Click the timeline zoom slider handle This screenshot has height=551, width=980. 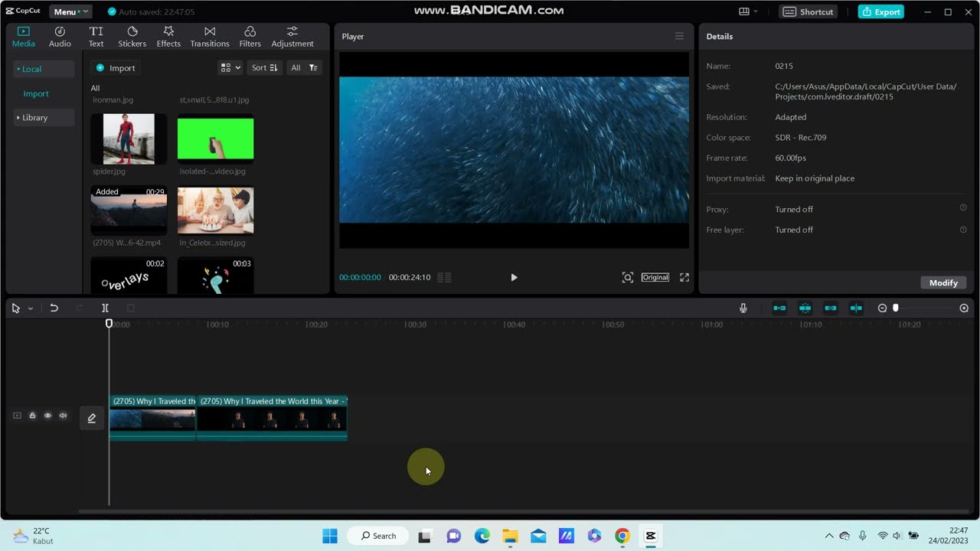tap(896, 308)
